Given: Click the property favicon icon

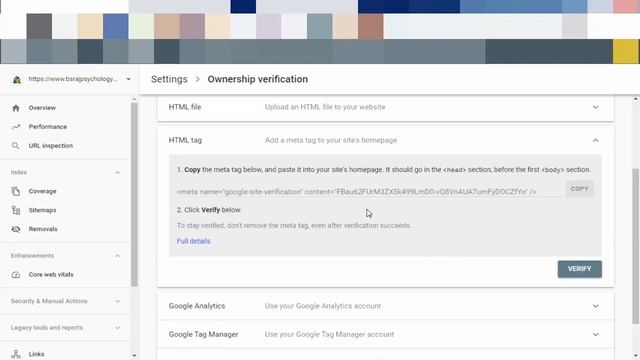Looking at the screenshot, I should (17, 80).
